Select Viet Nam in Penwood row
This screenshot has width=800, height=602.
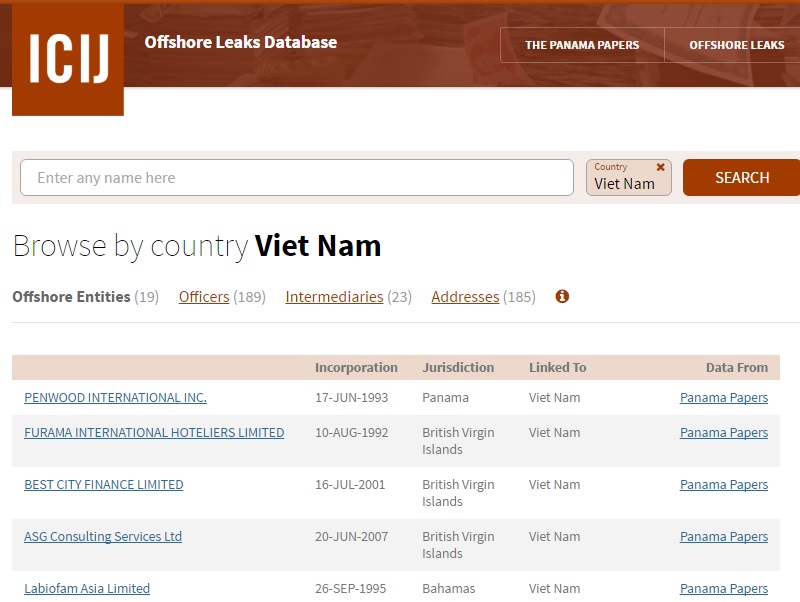[x=554, y=397]
